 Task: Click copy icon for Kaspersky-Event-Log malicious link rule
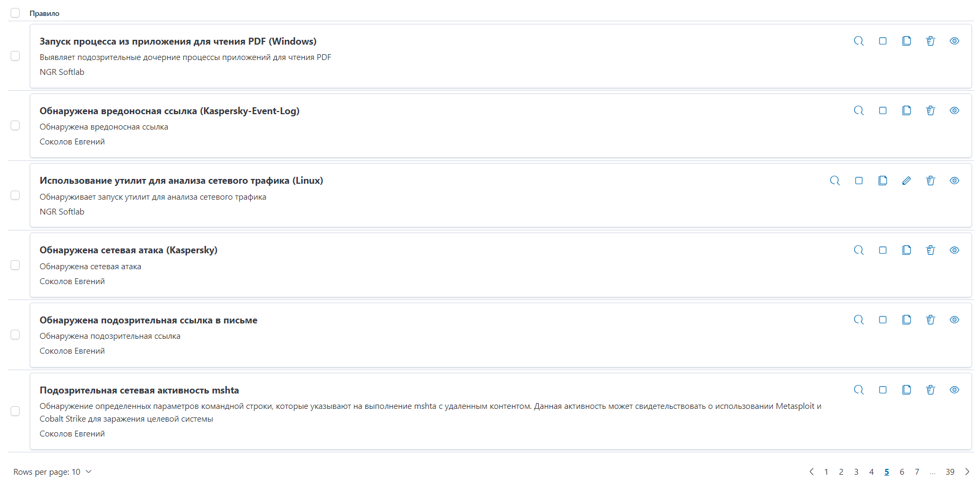click(907, 110)
